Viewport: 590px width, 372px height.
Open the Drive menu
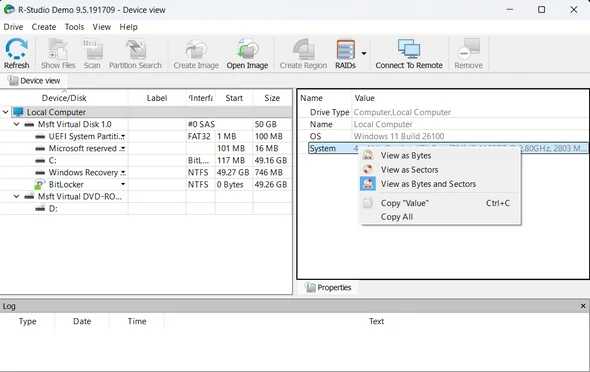tap(13, 27)
